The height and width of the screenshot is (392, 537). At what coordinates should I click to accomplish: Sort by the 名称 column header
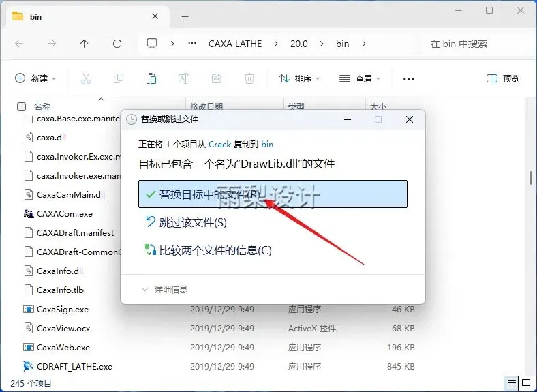coord(42,107)
